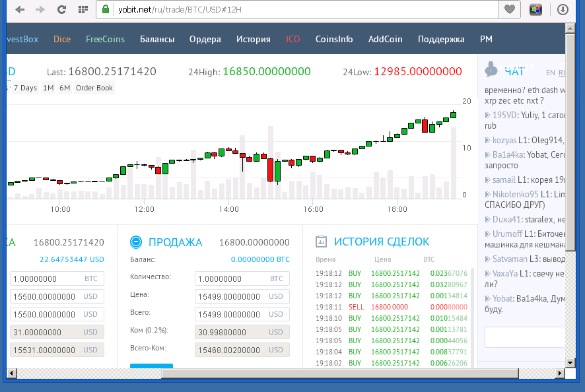Open the browser speed dial grid icon
Image resolution: width=585 pixels, height=392 pixels.
(x=83, y=10)
